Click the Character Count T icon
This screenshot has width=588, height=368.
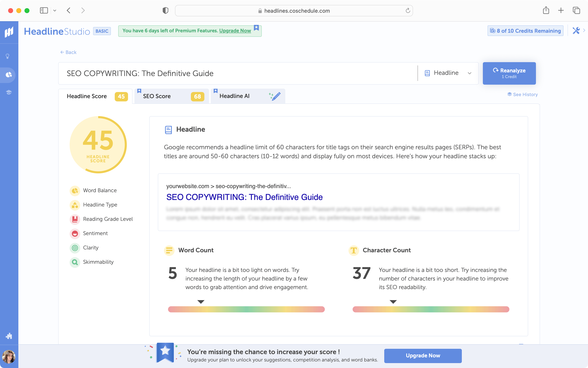coord(354,250)
